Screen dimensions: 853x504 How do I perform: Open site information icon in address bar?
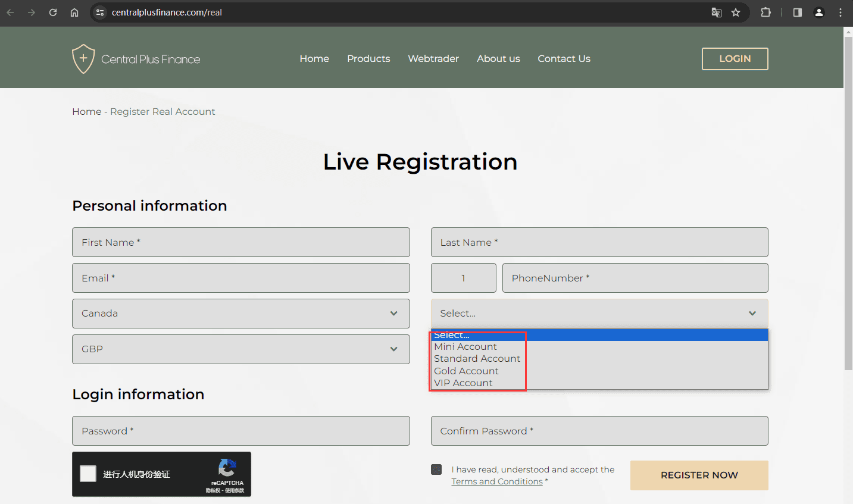100,12
